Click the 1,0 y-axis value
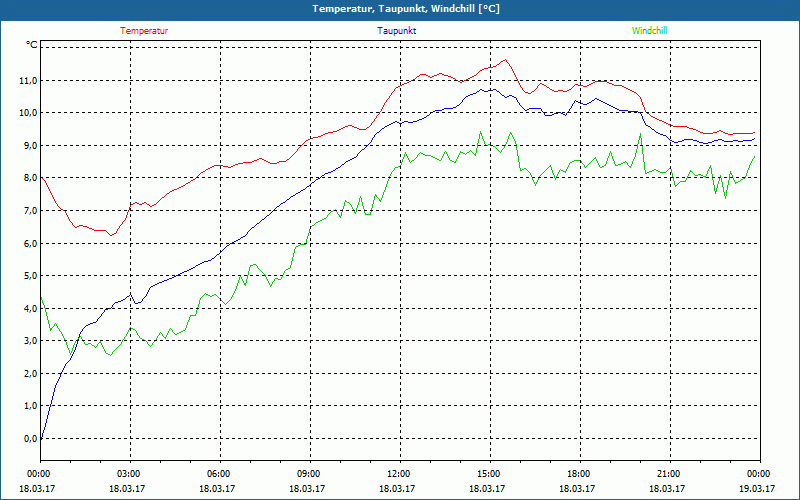800x500 pixels. pos(31,406)
